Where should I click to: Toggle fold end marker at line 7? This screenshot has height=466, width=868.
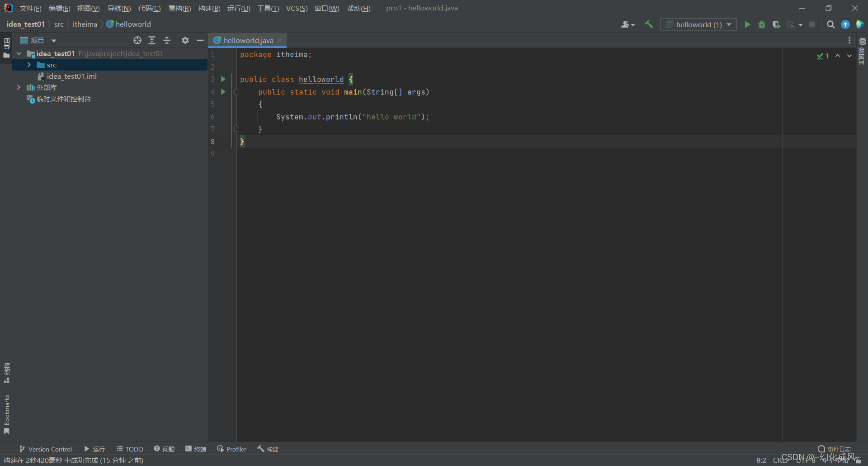click(x=236, y=129)
